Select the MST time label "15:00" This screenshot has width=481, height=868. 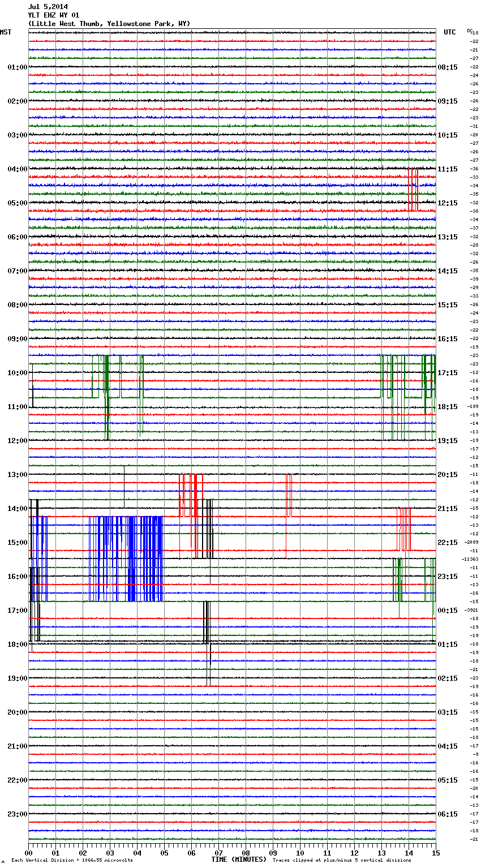18,543
